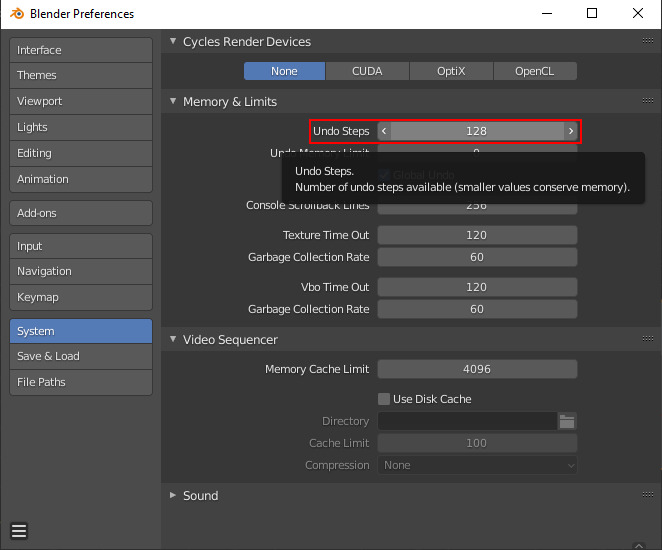Maximize the Blender Preferences window
The image size is (662, 550).
592,14
